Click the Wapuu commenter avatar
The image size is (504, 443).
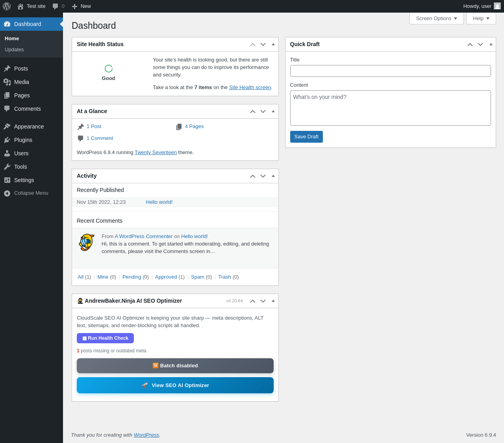(87, 242)
